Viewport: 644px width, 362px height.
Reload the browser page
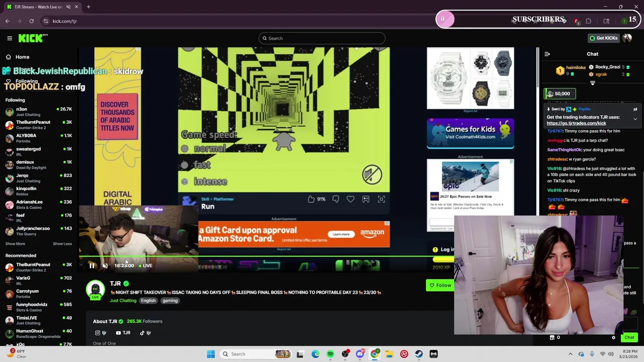[31, 21]
